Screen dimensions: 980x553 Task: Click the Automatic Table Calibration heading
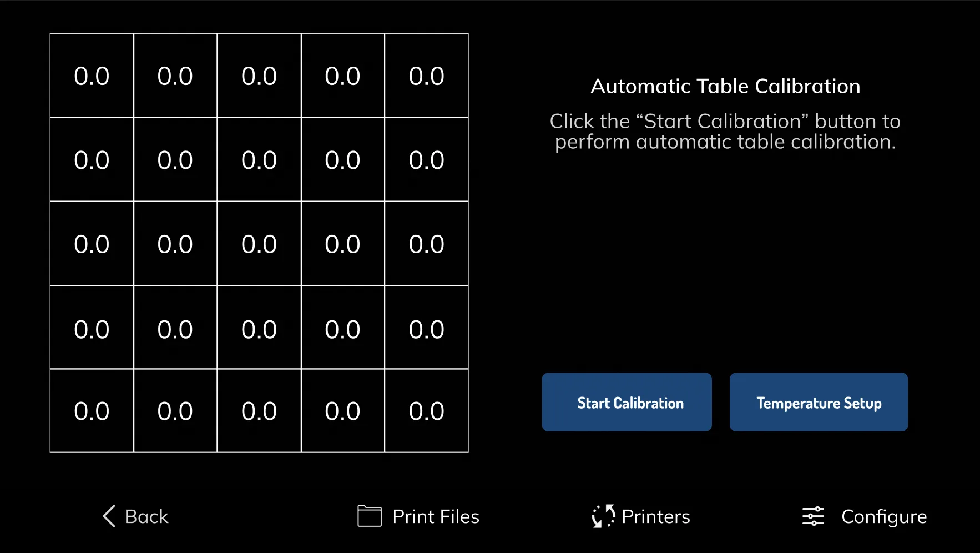725,86
